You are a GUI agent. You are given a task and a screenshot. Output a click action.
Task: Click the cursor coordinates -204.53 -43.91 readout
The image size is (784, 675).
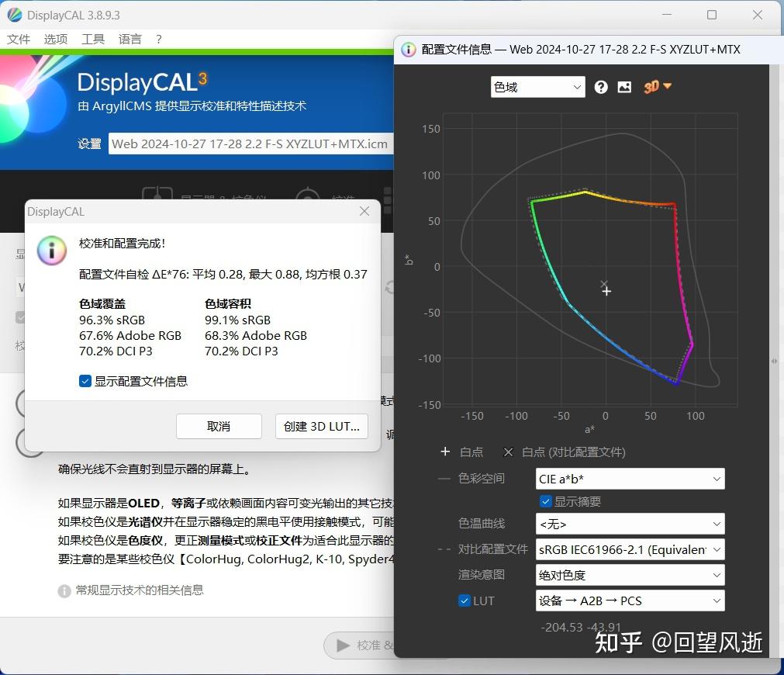coord(581,627)
